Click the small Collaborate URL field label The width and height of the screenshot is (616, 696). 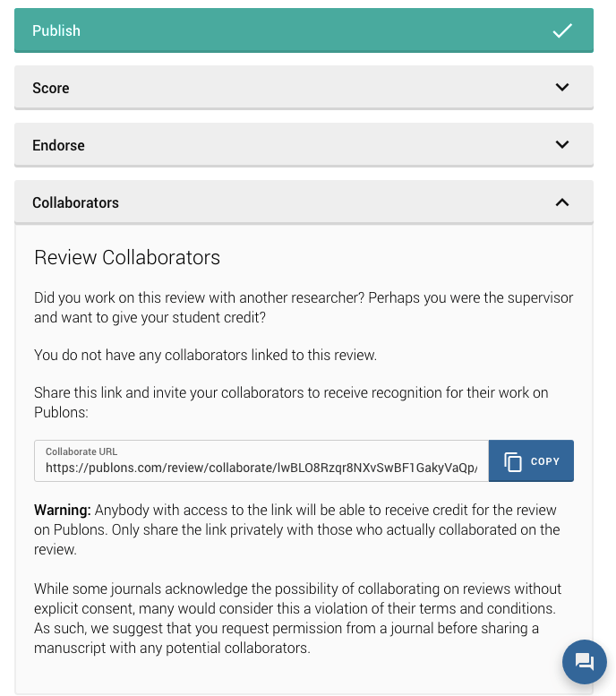[81, 451]
